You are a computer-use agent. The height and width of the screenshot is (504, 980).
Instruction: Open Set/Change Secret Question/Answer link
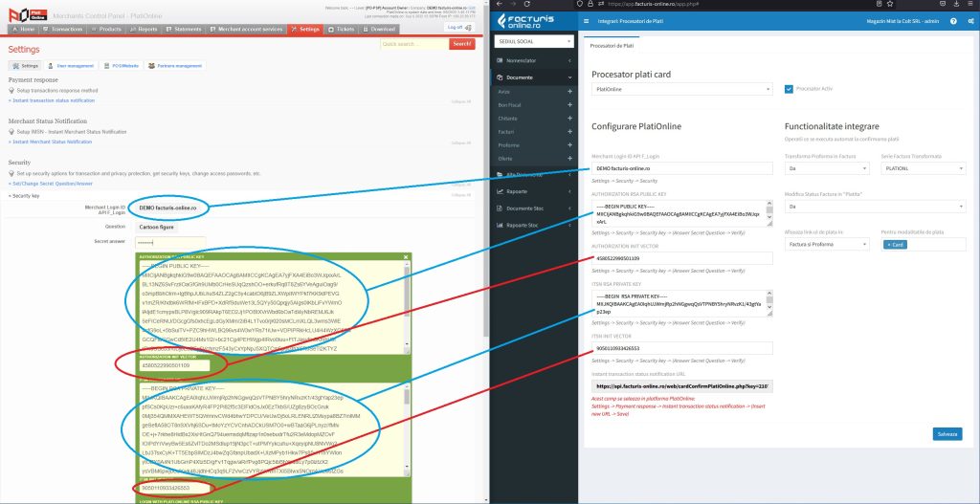[51, 184]
